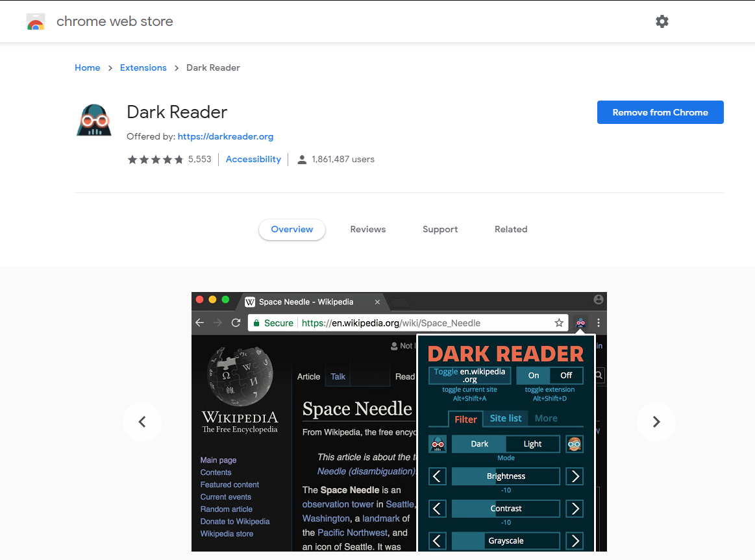
Task: Show previous screenshot with left arrow
Action: pyautogui.click(x=142, y=422)
